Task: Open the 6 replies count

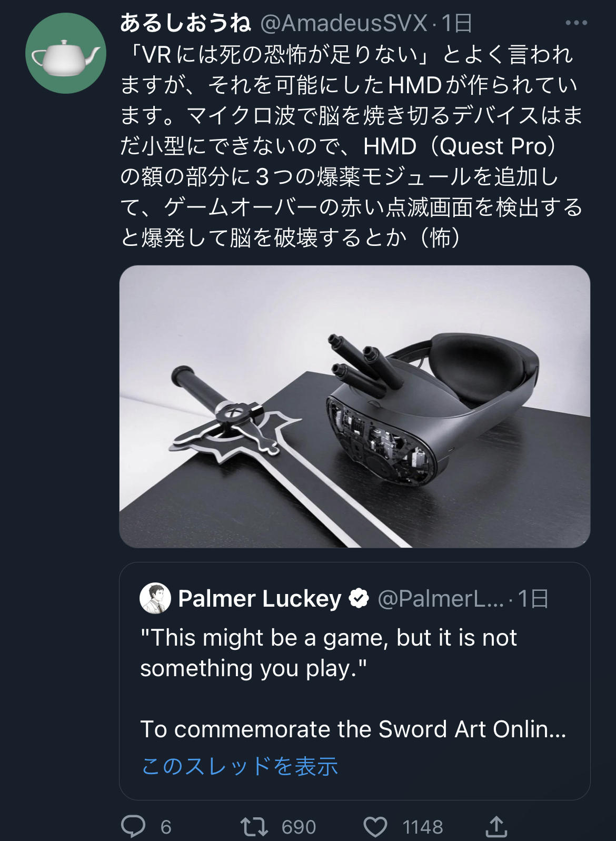Action: (x=166, y=827)
